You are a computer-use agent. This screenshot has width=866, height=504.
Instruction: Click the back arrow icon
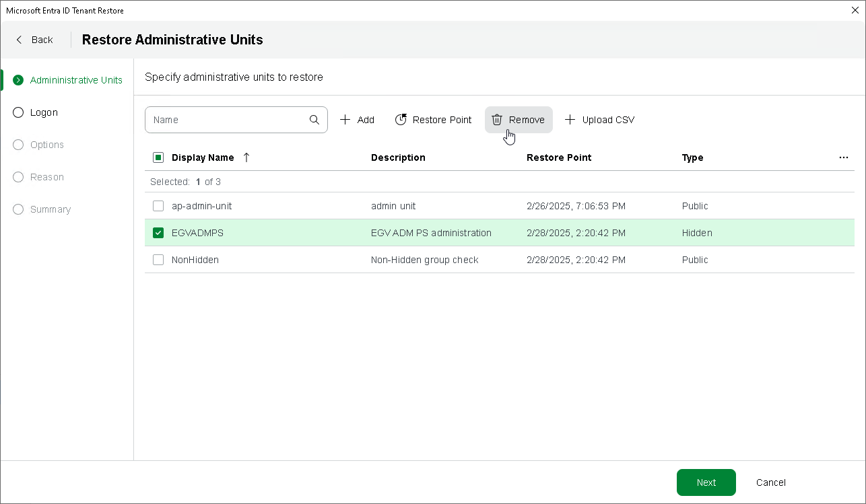tap(20, 40)
